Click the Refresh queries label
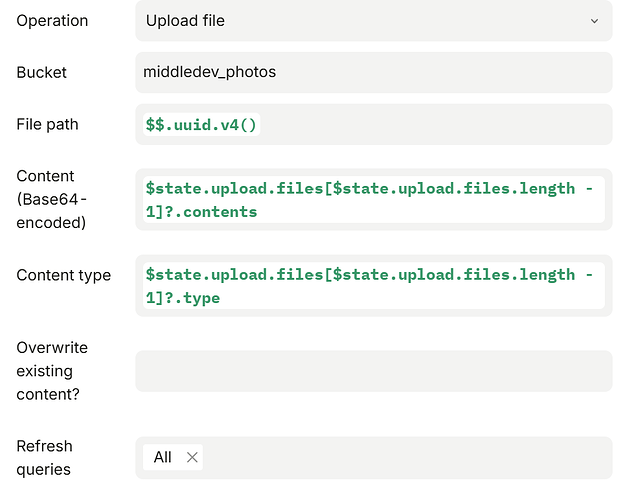Image resolution: width=623 pixels, height=500 pixels. click(x=45, y=457)
